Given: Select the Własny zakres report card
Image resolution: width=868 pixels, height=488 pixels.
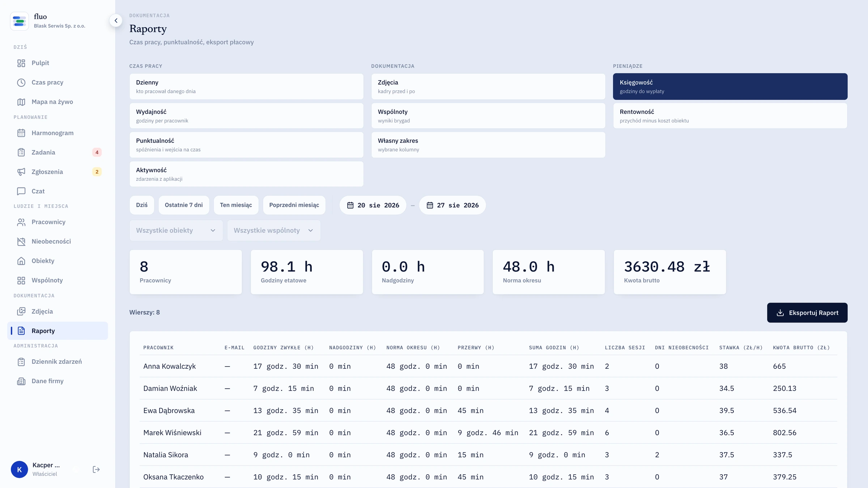Looking at the screenshot, I should pos(488,145).
